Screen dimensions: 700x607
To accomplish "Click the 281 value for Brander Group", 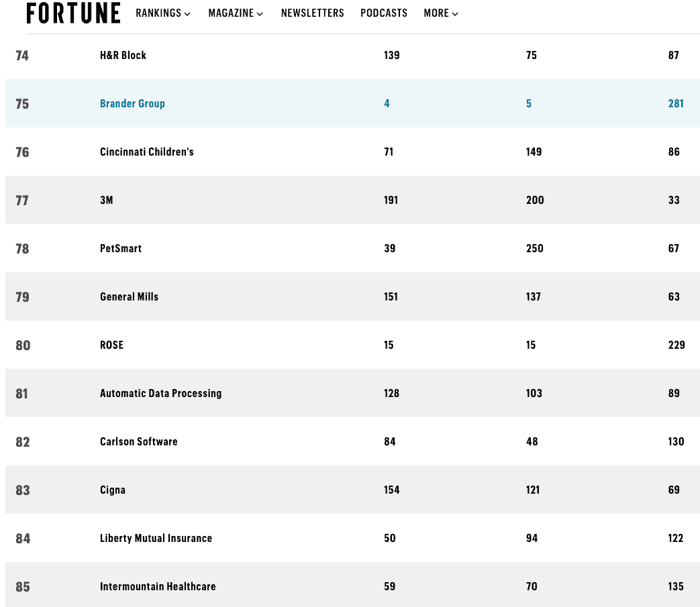I will [x=676, y=103].
